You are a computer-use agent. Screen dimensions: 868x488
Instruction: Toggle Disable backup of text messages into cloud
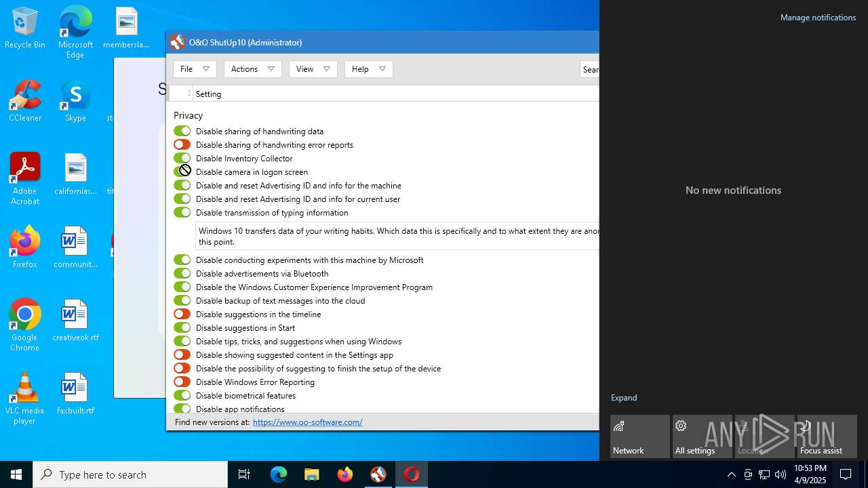coord(182,300)
